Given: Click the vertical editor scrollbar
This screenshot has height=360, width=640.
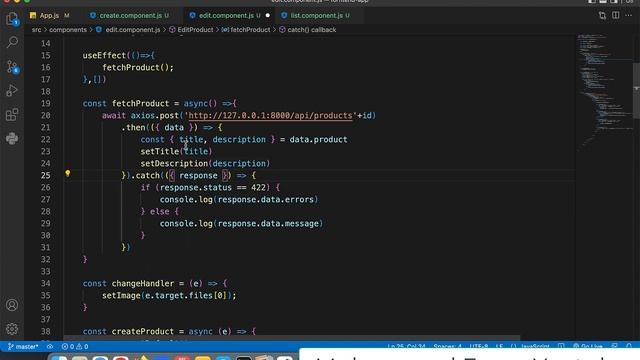Looking at the screenshot, I should [636, 90].
